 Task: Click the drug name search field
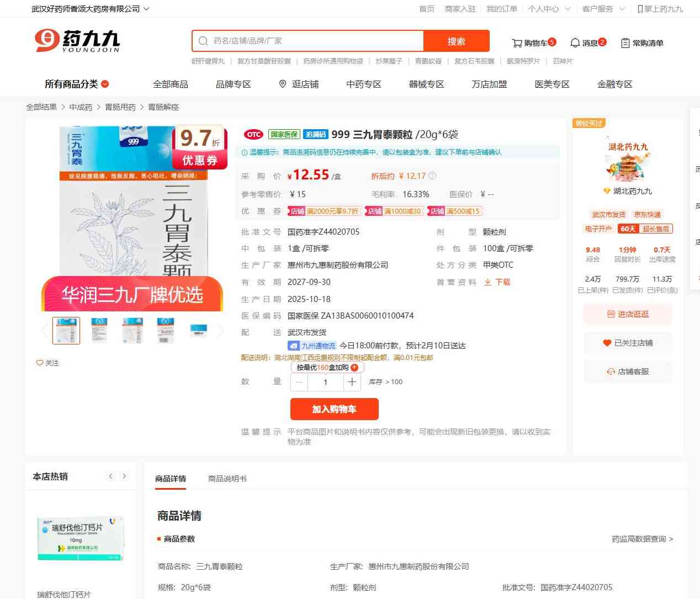(x=315, y=41)
